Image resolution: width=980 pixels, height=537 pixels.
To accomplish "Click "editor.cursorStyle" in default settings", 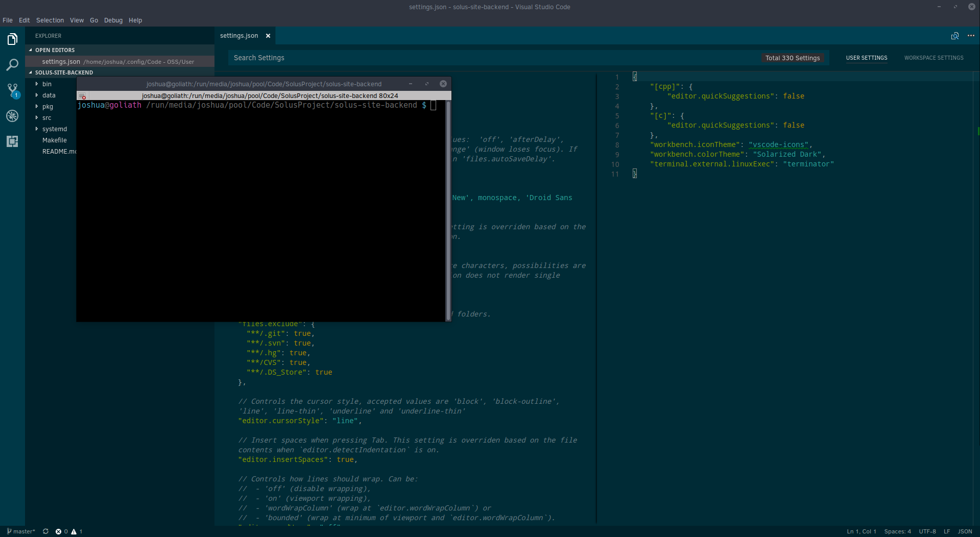I will [281, 421].
